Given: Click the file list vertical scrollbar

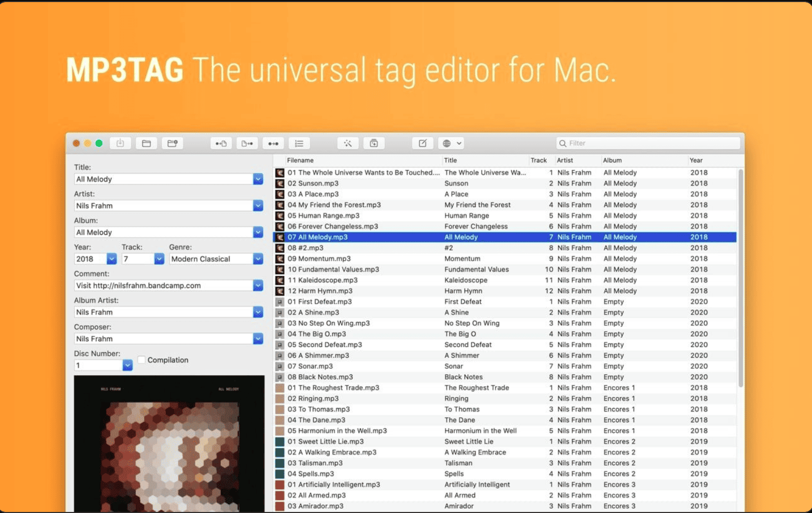Looking at the screenshot, I should 741,278.
